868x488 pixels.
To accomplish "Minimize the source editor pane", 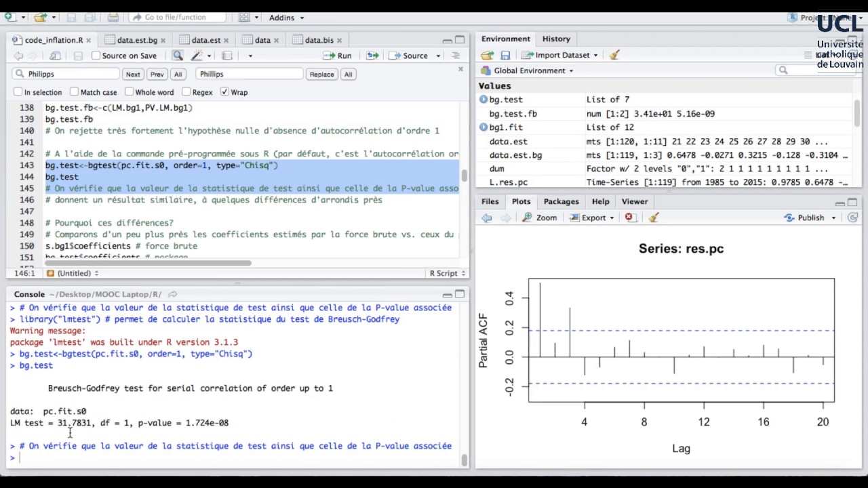I will [447, 40].
